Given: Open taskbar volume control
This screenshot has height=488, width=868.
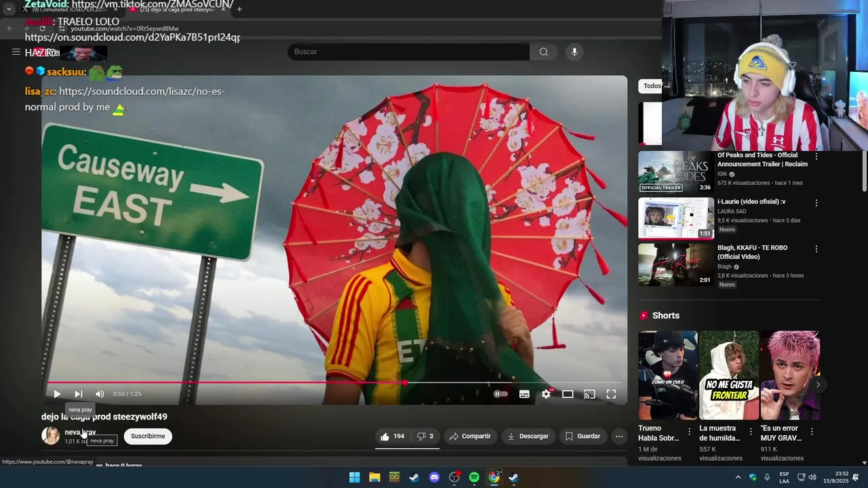Looking at the screenshot, I should point(812,477).
